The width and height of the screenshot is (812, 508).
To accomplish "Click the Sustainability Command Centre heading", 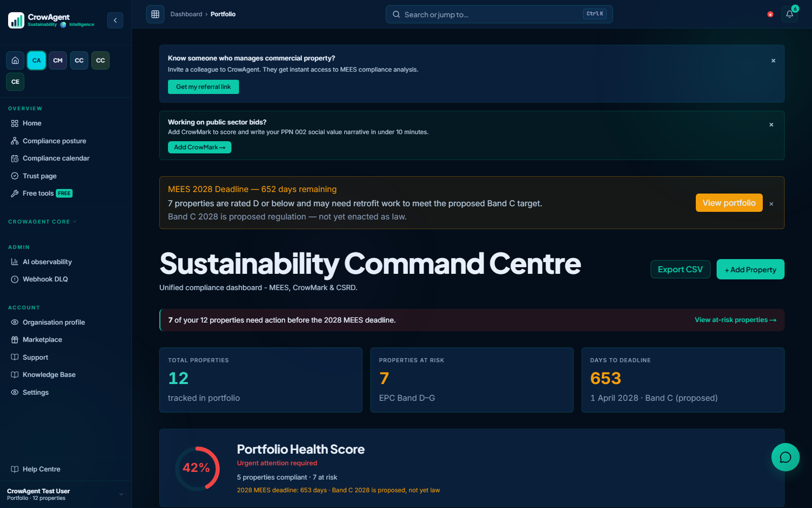I will tap(370, 264).
